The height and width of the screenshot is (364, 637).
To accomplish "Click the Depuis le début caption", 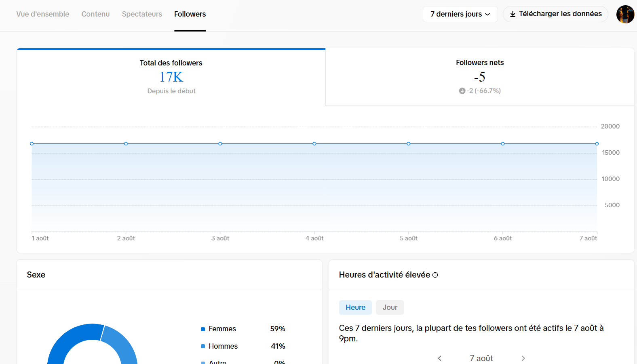I will click(171, 91).
